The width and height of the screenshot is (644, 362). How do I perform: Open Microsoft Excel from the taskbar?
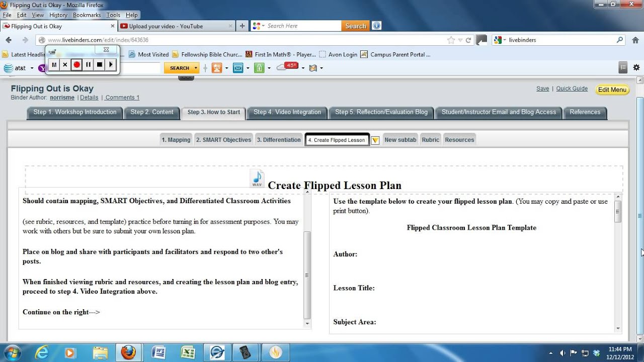coord(188,352)
